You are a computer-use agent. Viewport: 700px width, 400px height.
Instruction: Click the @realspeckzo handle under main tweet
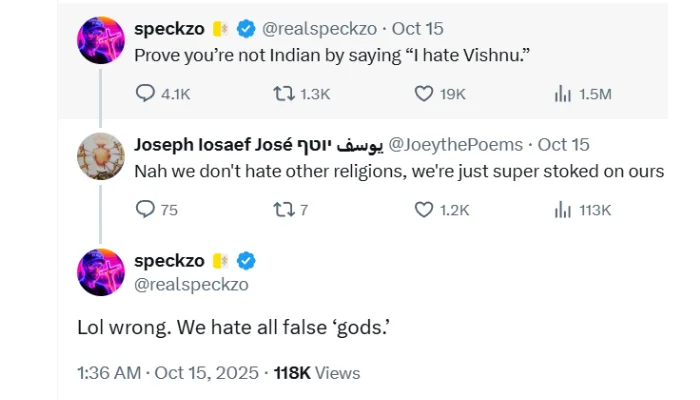(191, 284)
